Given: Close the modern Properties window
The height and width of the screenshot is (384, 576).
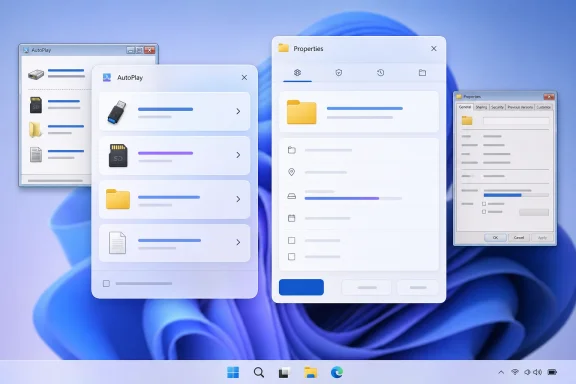Looking at the screenshot, I should [434, 49].
